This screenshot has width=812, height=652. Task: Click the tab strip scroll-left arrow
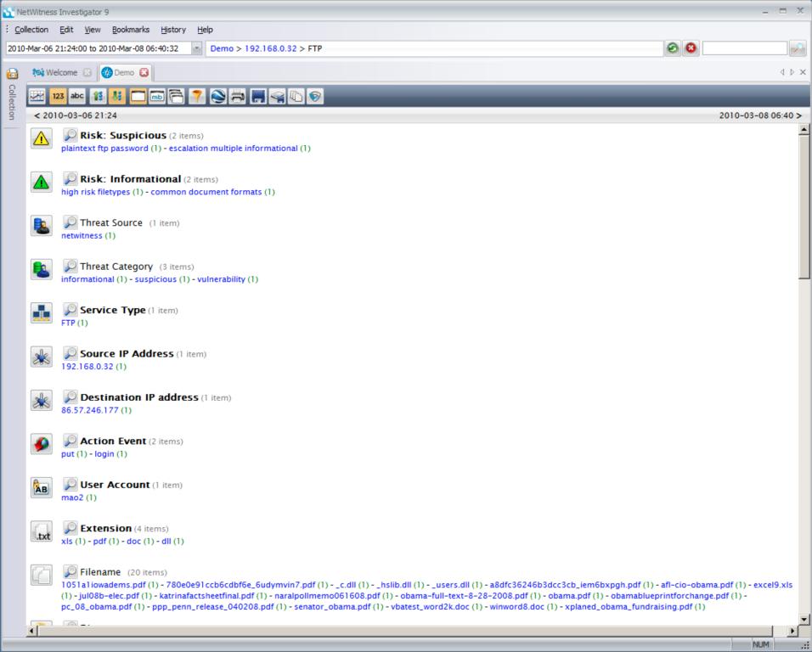(782, 72)
